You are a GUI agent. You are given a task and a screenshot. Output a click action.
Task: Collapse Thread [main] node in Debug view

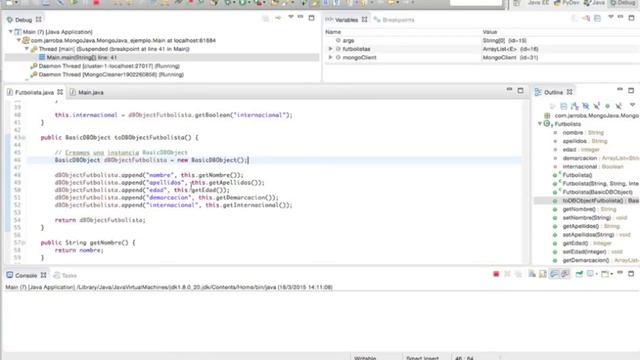tap(27, 49)
